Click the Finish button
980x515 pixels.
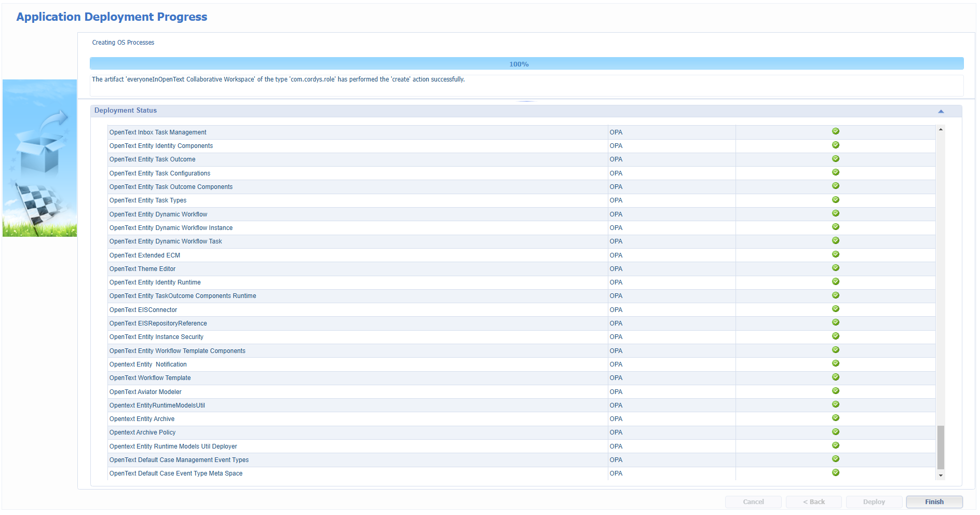click(934, 502)
